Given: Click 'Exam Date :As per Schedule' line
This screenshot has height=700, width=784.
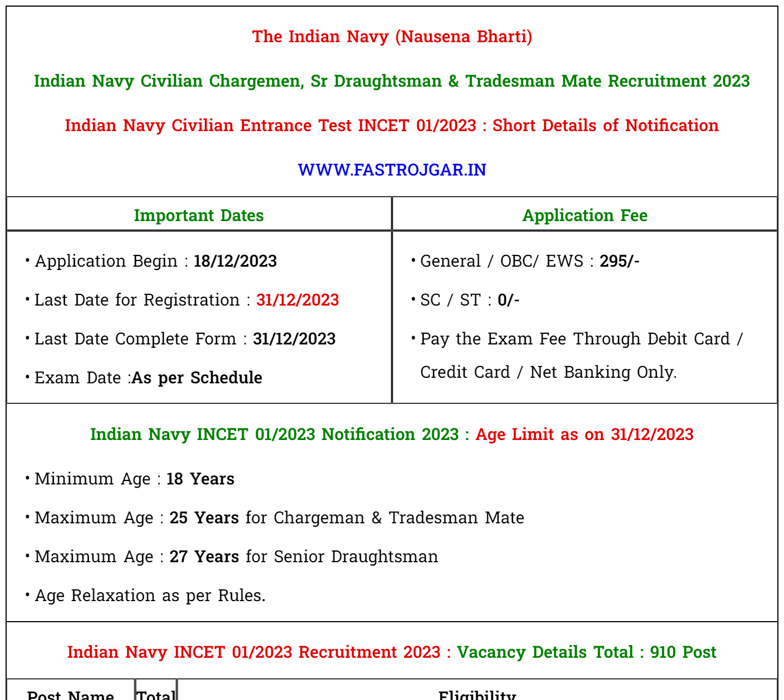Looking at the screenshot, I should coord(148,378).
